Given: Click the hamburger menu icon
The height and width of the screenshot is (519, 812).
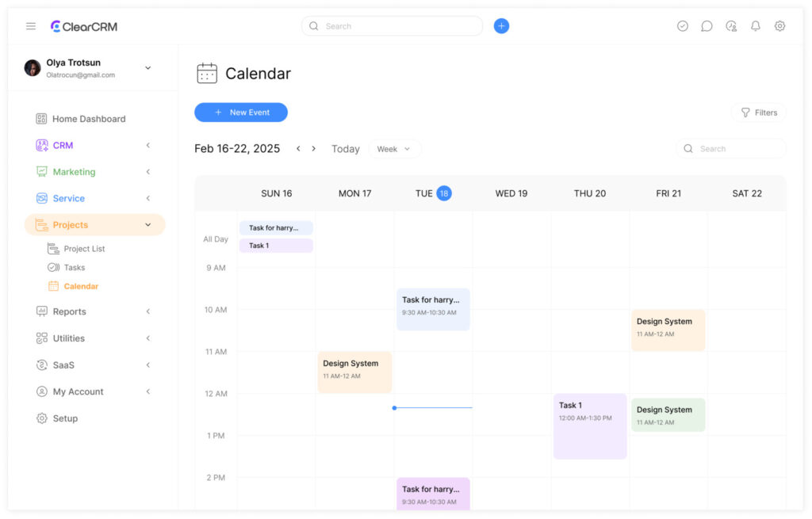Looking at the screenshot, I should (x=31, y=26).
